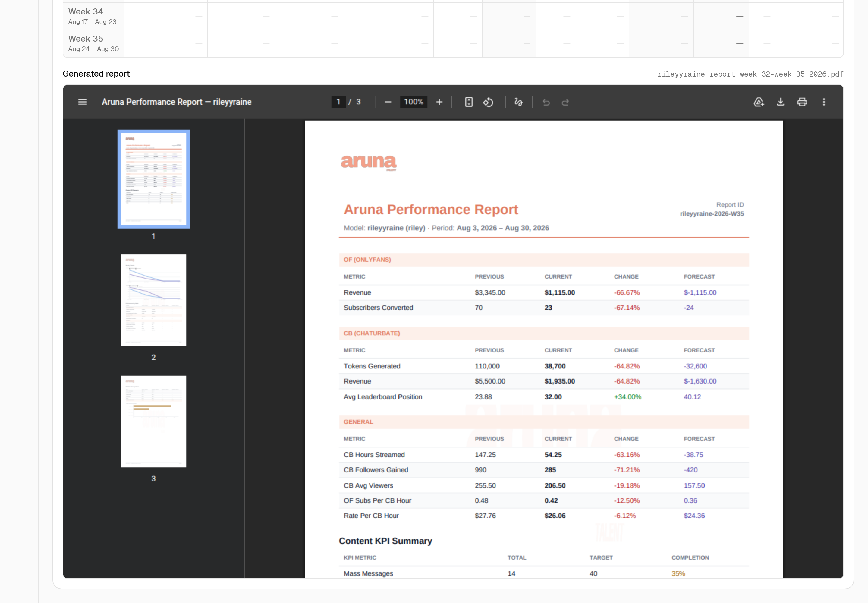Click the undo arrow in PDF toolbar
Viewport: 868px width, 603px height.
546,102
